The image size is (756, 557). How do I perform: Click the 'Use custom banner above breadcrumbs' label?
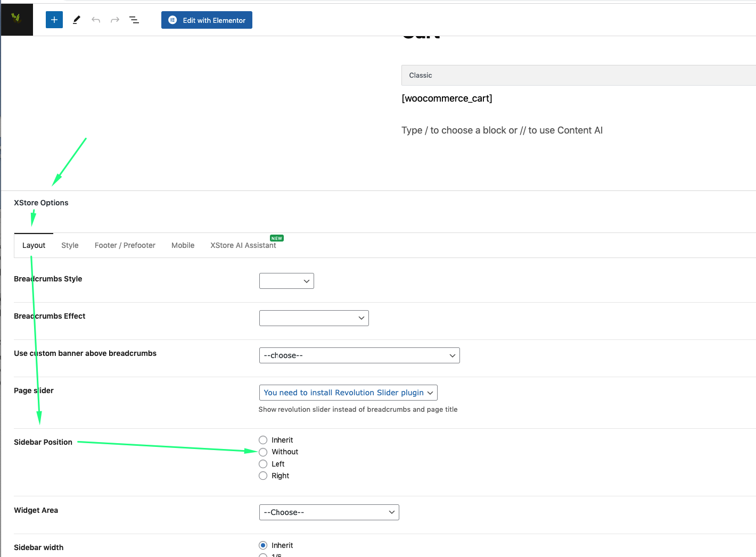point(85,353)
